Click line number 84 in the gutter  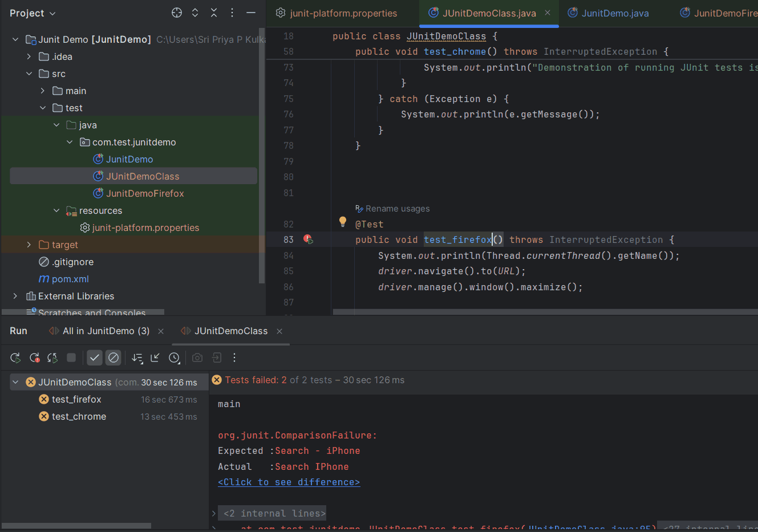pyautogui.click(x=289, y=256)
